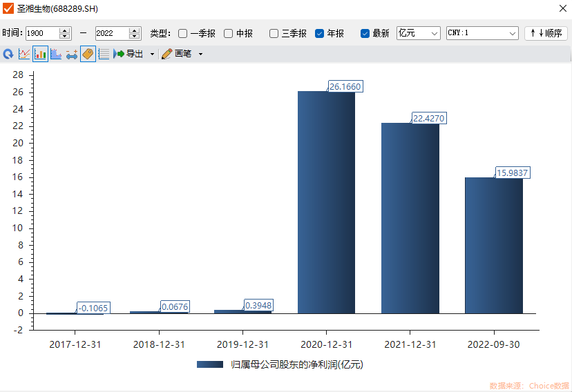Image resolution: width=572 pixels, height=392 pixels.
Task: Click the refresh chart icon
Action: coord(8,54)
